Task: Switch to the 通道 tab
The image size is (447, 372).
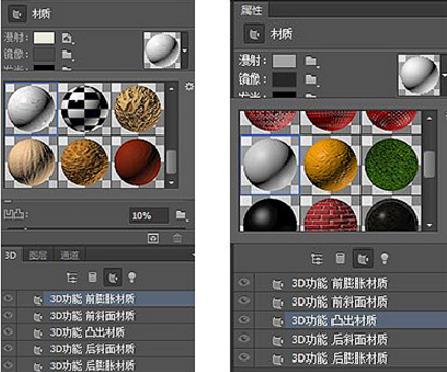Action: coord(69,255)
